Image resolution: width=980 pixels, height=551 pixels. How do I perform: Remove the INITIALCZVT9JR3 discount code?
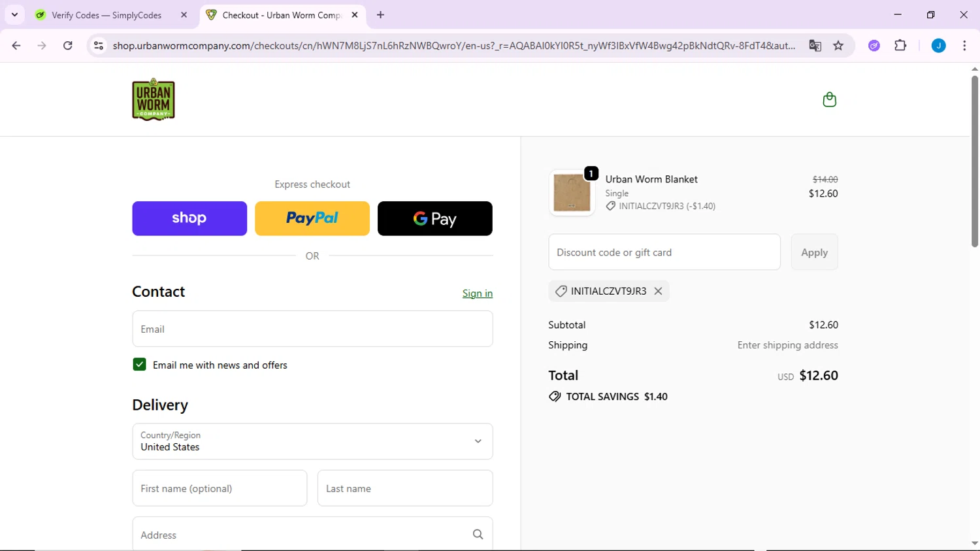[659, 292]
